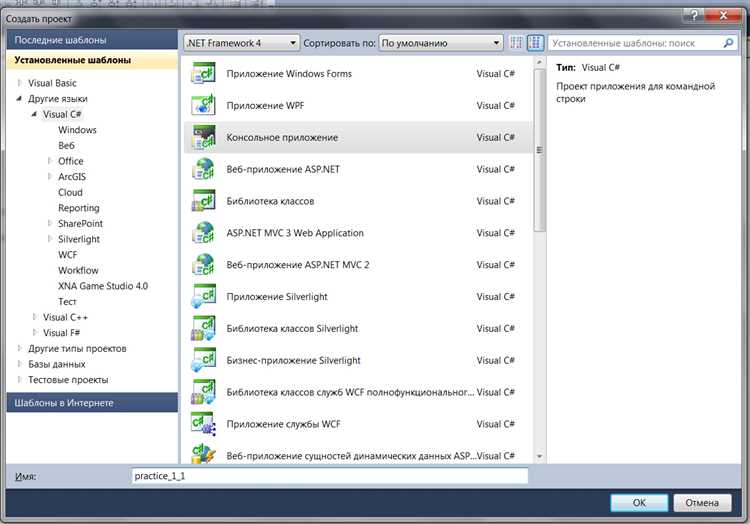Select XNA Game Studio 4.0 category
The height and width of the screenshot is (524, 750).
pyautogui.click(x=103, y=286)
